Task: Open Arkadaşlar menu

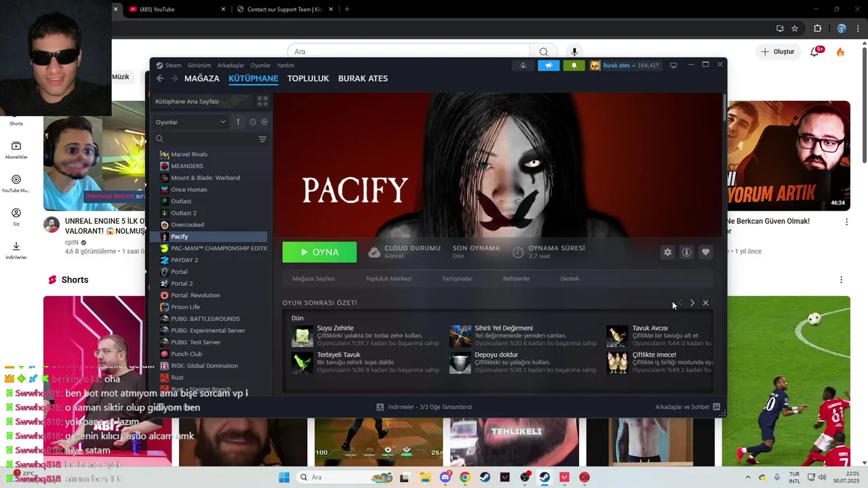Action: (x=231, y=66)
